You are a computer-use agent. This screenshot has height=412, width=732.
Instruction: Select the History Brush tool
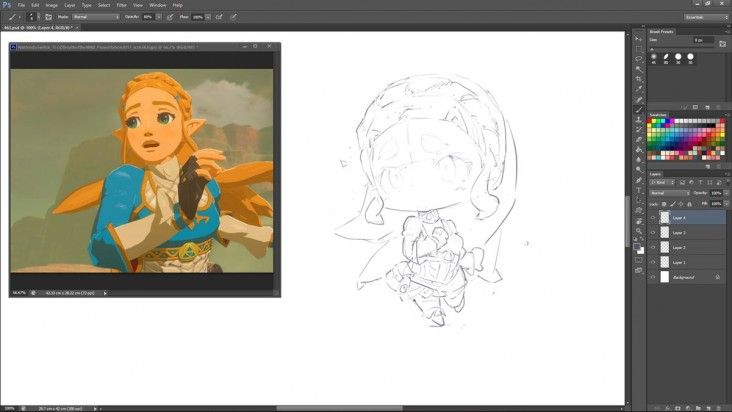tap(638, 129)
